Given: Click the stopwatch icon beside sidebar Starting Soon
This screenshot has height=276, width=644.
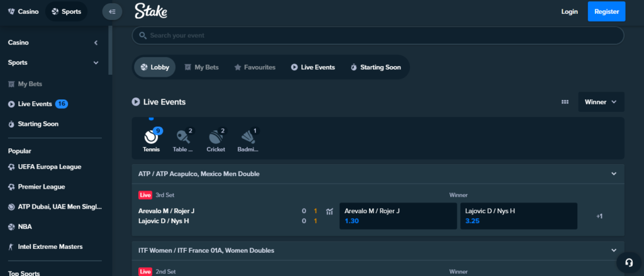Looking at the screenshot, I should [x=11, y=124].
